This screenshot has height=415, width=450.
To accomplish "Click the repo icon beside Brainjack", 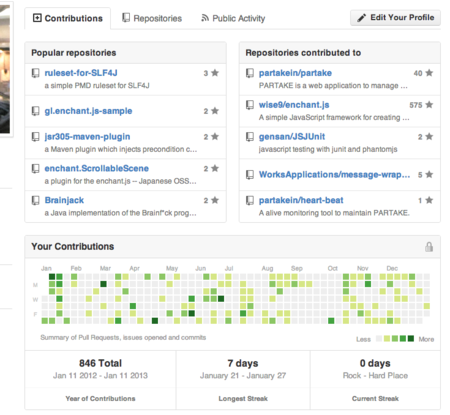I will pos(35,200).
